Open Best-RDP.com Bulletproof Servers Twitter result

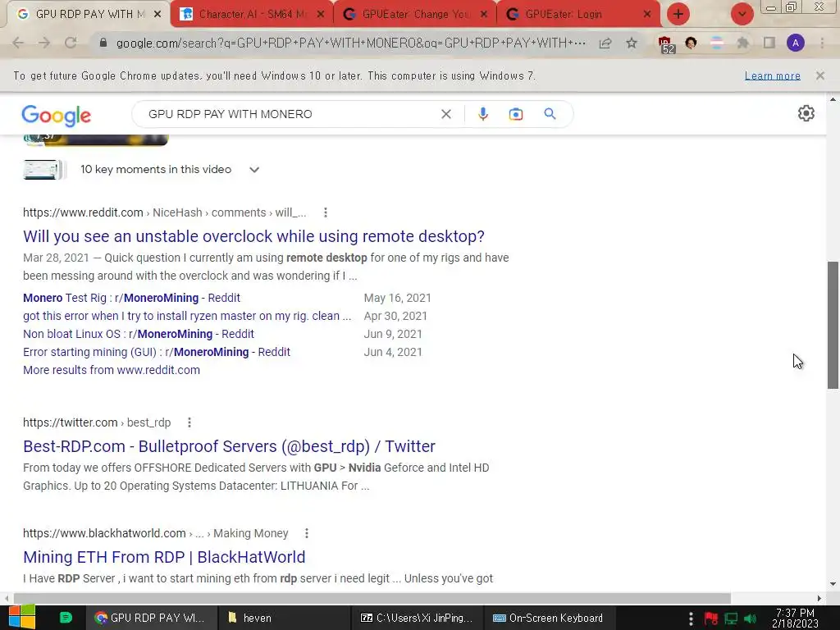[x=229, y=446]
